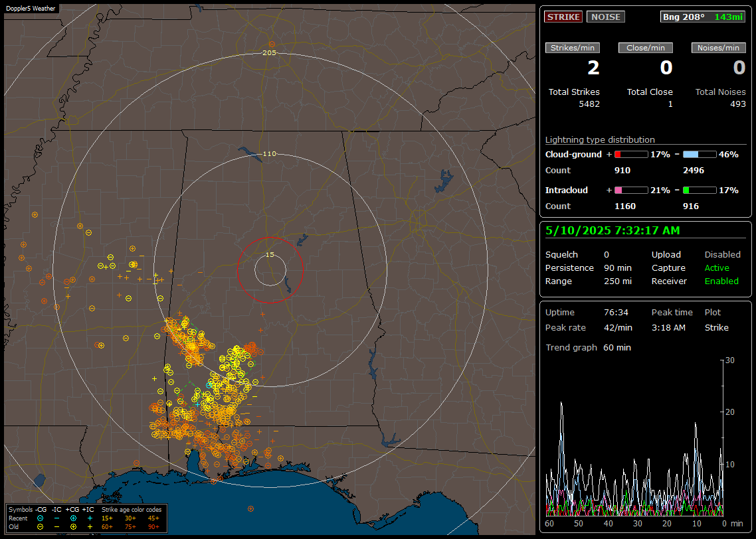Click the trend graph 20 axis label
Image resolution: width=756 pixels, height=539 pixels.
pyautogui.click(x=730, y=412)
